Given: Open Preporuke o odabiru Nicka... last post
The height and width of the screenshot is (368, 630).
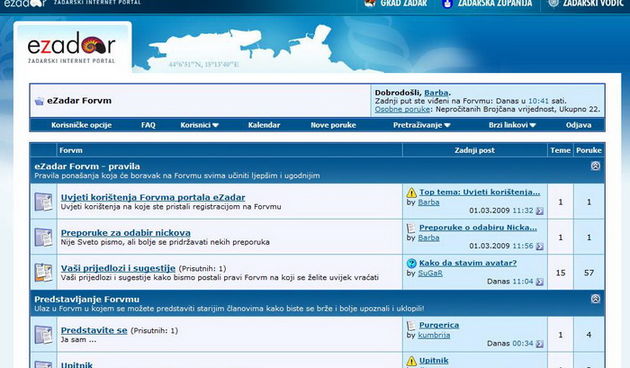Looking at the screenshot, I should (478, 227).
